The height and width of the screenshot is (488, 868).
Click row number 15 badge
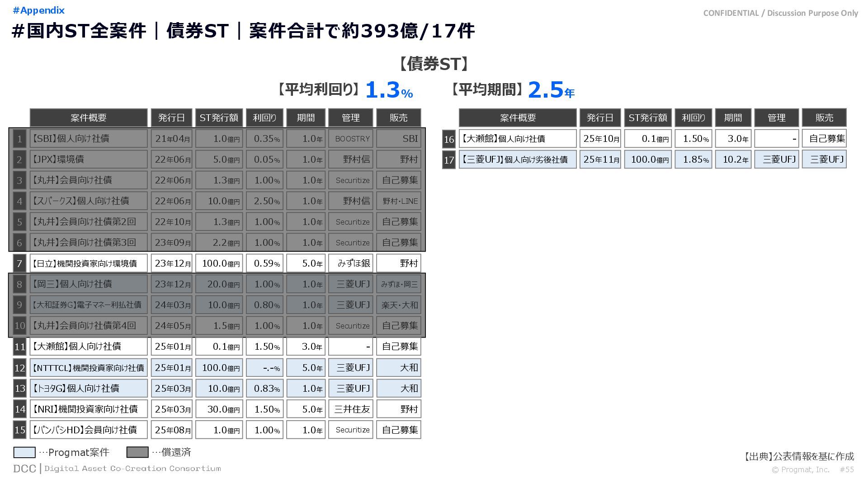tap(19, 430)
